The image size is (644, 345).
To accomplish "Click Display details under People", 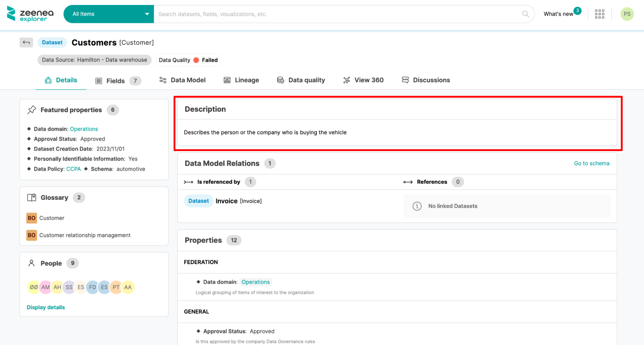I will [x=46, y=307].
